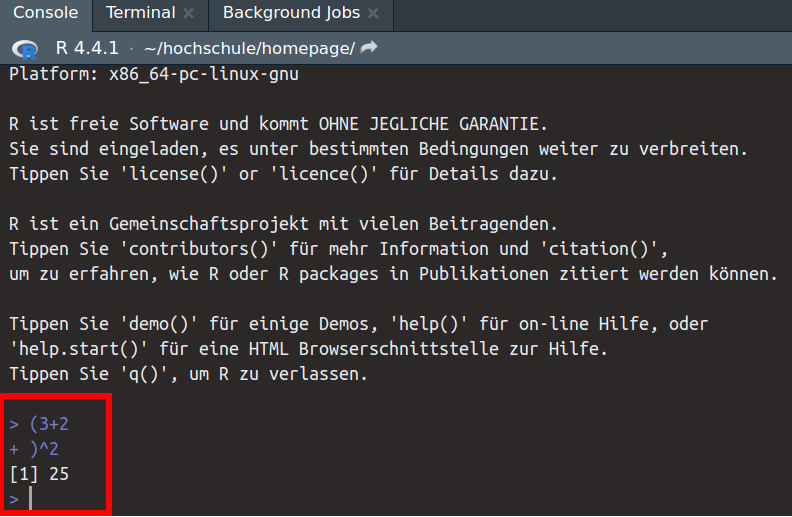This screenshot has width=792, height=517.
Task: Click the '[1] 25' output line
Action: pos(39,473)
